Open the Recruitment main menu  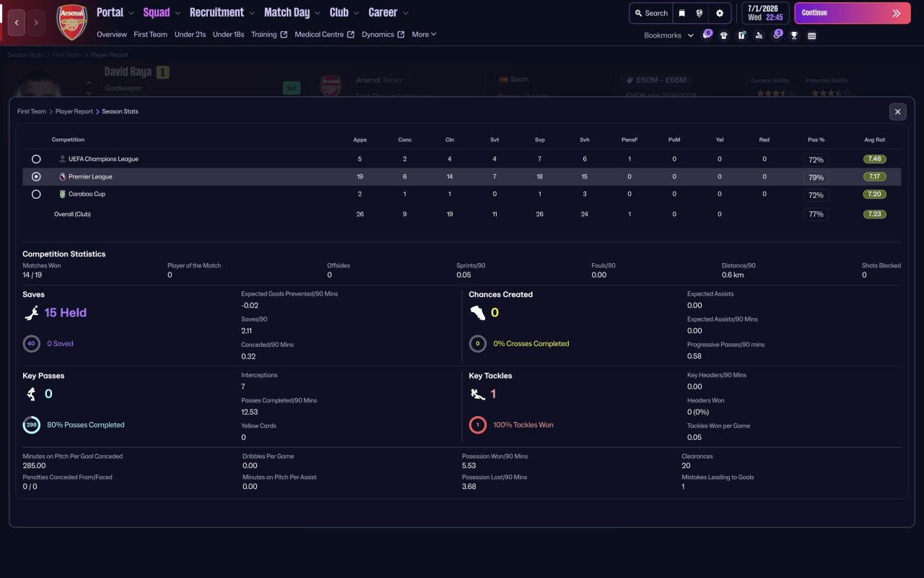(217, 12)
